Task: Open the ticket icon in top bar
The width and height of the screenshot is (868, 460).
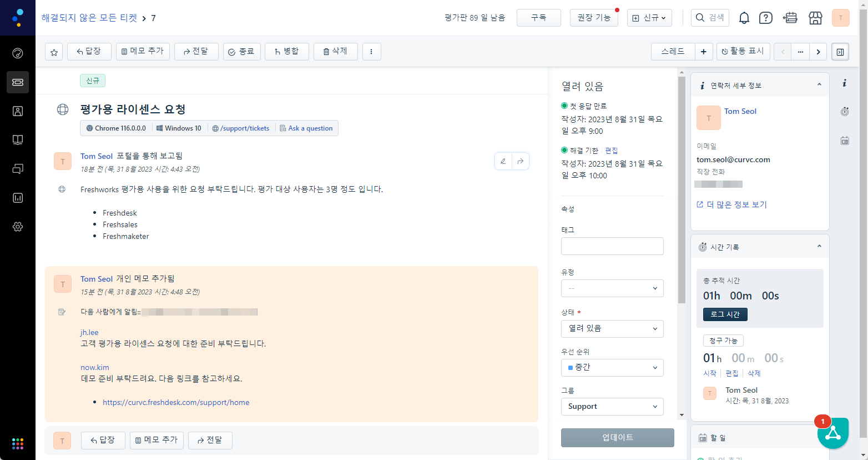Action: (790, 18)
